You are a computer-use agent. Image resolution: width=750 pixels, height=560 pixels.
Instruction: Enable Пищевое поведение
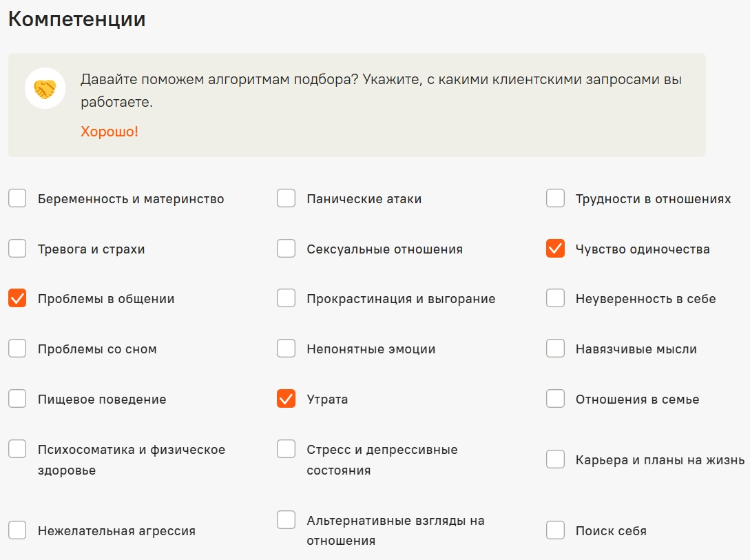(17, 398)
